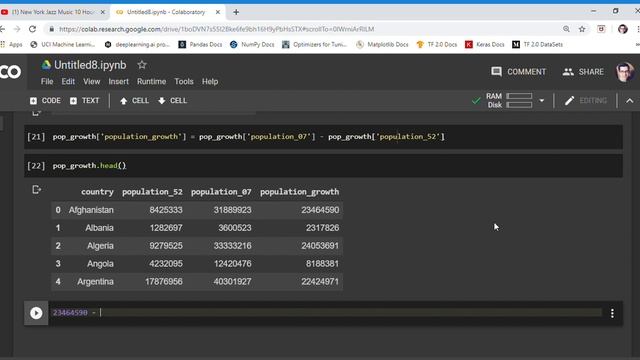Open the Edit menu
Screen dimensions: 640x360
point(68,82)
